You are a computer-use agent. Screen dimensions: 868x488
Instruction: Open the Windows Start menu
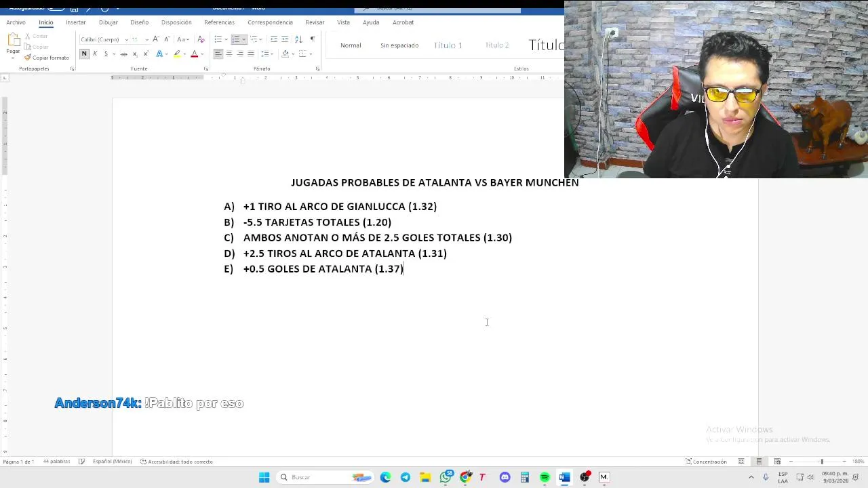[264, 477]
